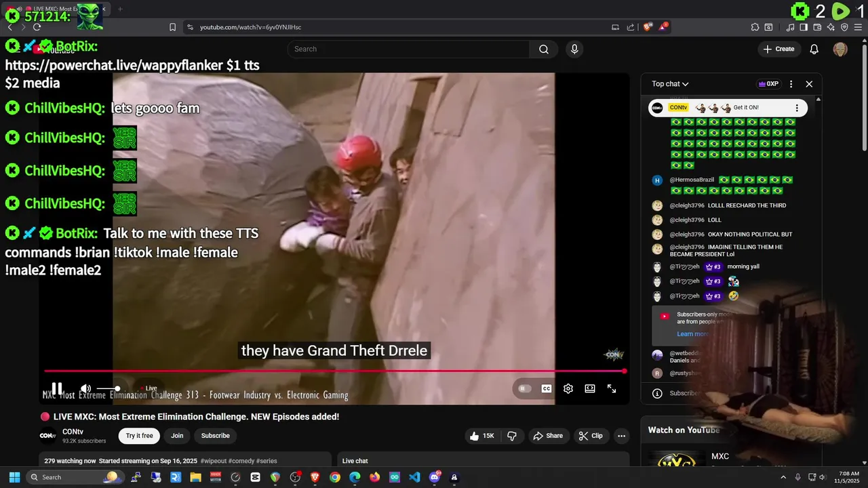Open live chat more options menu

791,84
